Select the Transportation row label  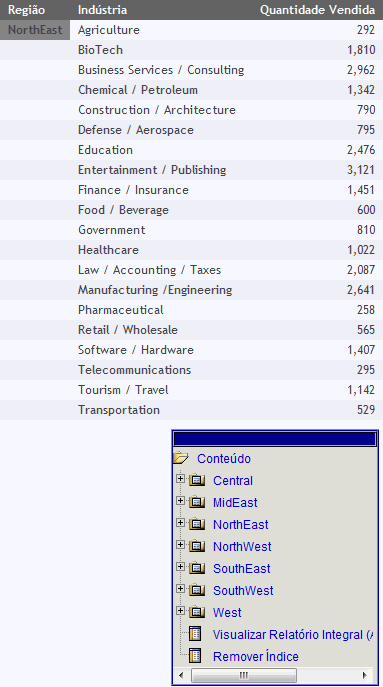(119, 410)
